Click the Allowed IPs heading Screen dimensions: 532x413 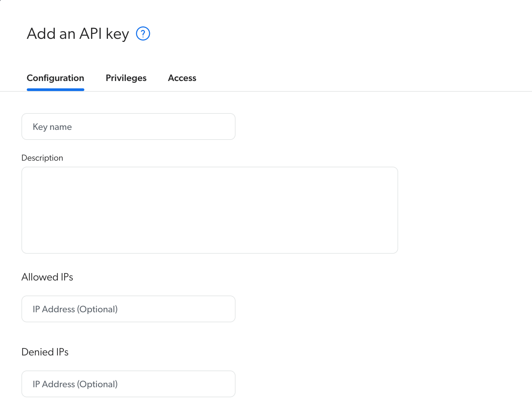[47, 277]
